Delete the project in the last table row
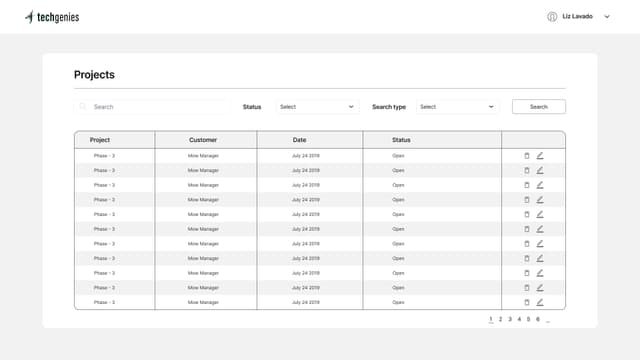This screenshot has width=640, height=360. click(527, 302)
